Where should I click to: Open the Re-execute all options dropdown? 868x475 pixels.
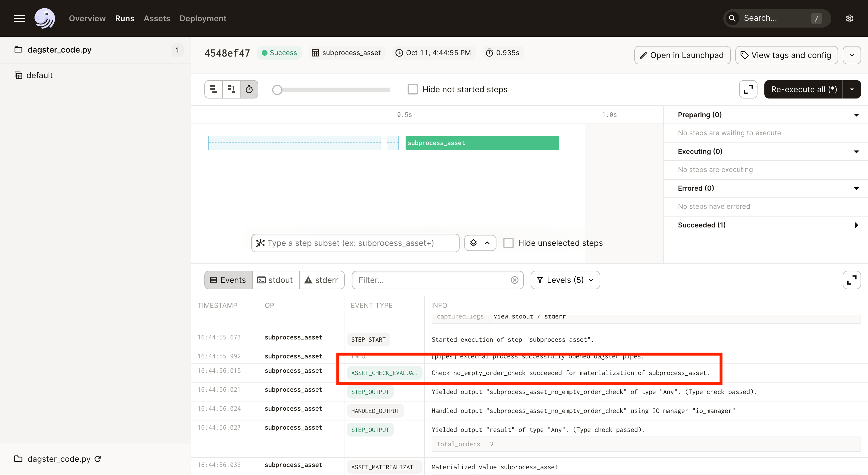pyautogui.click(x=852, y=89)
